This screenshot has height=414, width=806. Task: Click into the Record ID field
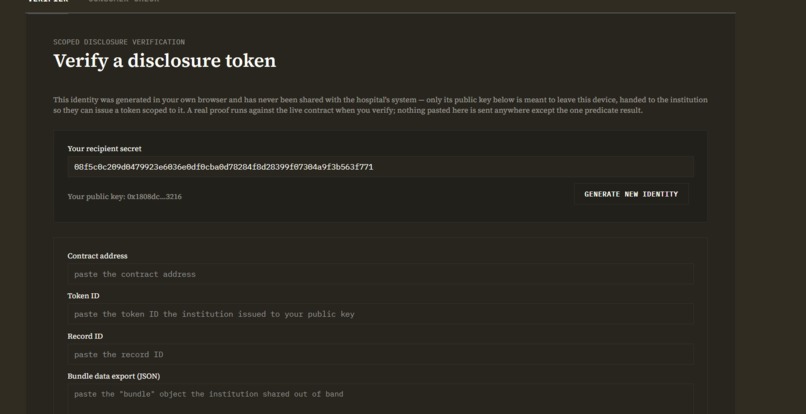click(x=380, y=354)
